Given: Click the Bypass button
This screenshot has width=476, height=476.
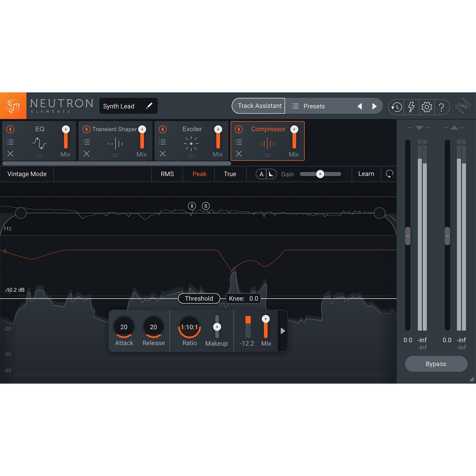Looking at the screenshot, I should point(436,364).
